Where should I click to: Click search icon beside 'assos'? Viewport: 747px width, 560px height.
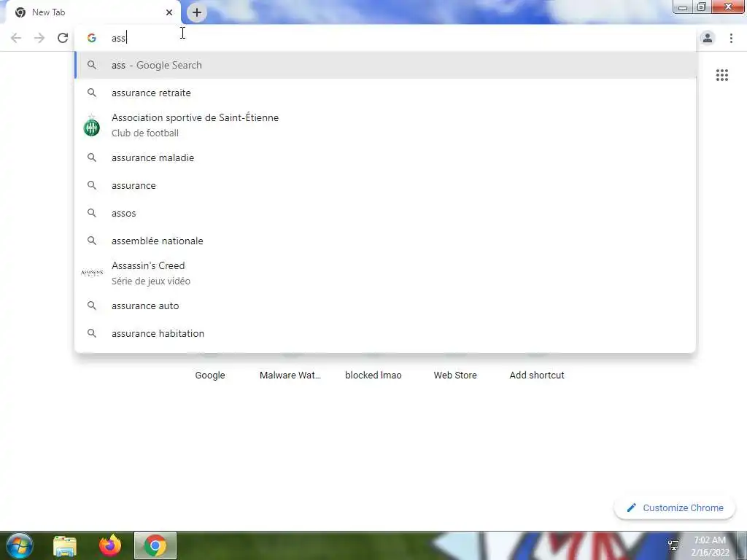[x=92, y=213]
